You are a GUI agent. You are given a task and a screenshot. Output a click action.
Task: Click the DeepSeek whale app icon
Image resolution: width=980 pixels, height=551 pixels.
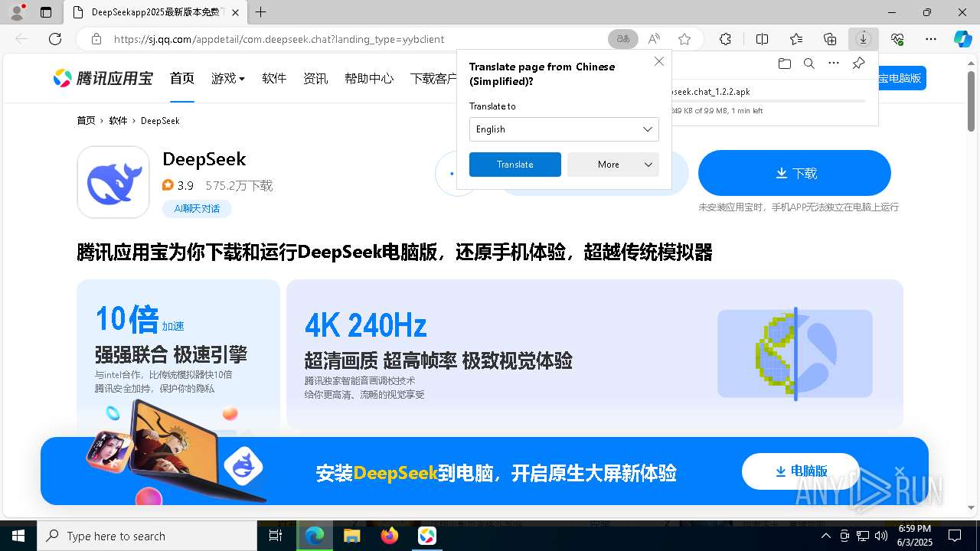[x=113, y=182]
